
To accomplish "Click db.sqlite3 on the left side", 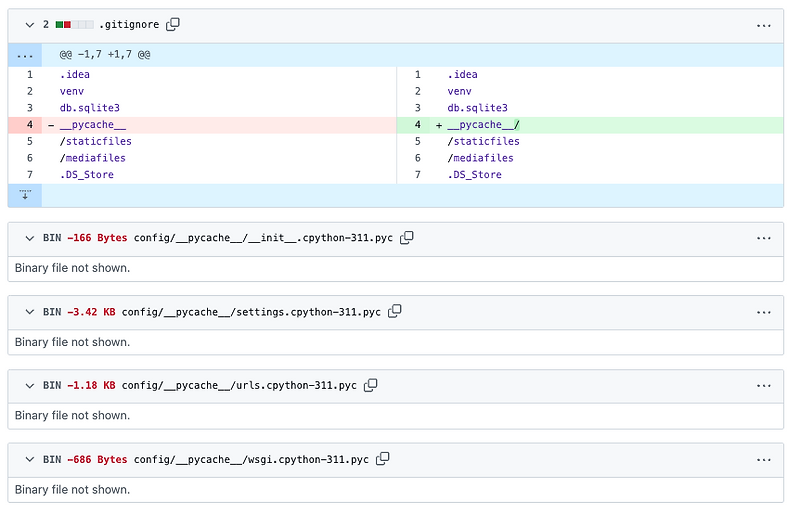I will point(90,108).
